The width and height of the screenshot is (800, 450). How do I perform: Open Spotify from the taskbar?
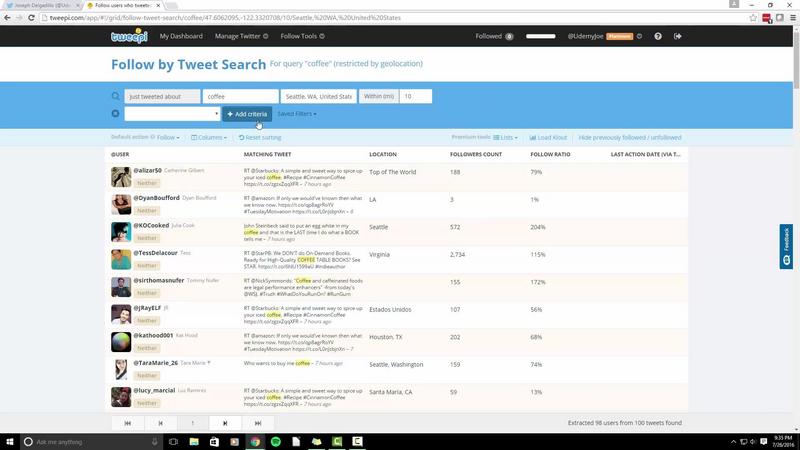pos(276,442)
